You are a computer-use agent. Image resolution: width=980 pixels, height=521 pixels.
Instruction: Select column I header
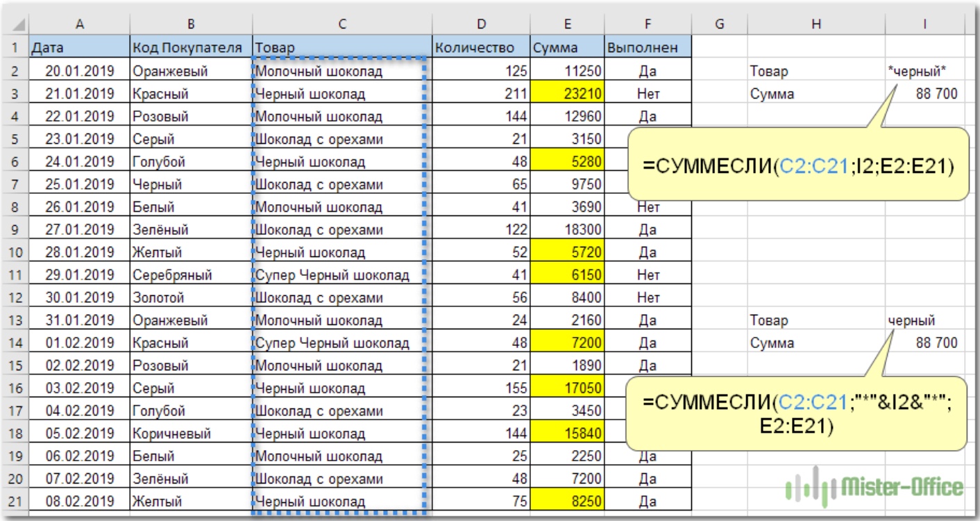point(924,24)
